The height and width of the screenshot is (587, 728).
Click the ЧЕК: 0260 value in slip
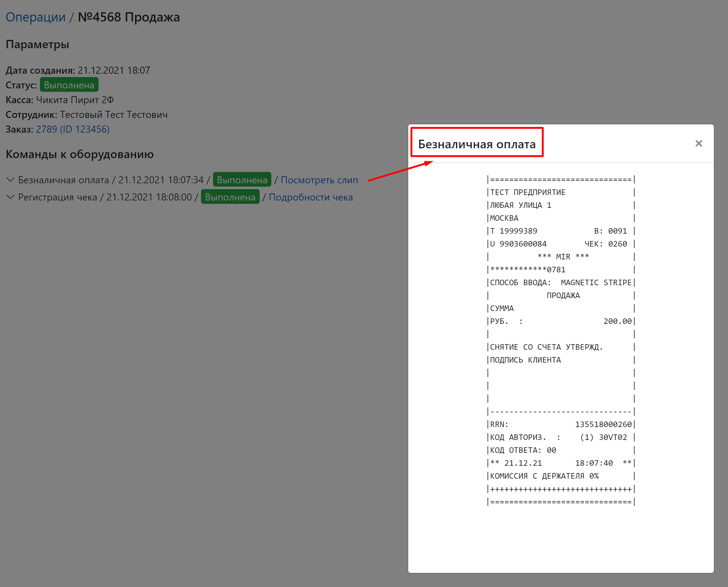606,244
